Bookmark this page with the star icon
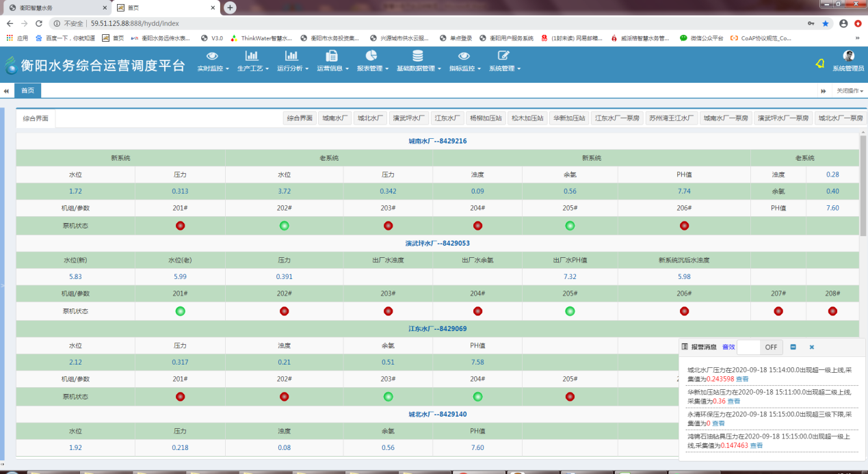Screen dimensions: 868x474 tap(826, 23)
